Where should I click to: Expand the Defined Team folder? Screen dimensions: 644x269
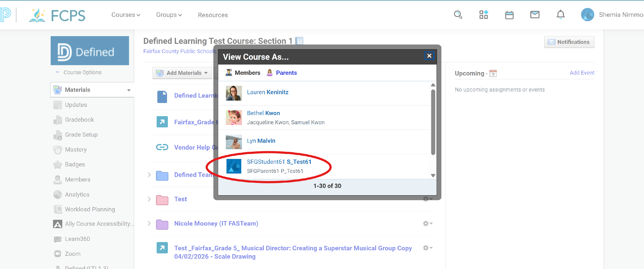(x=149, y=175)
